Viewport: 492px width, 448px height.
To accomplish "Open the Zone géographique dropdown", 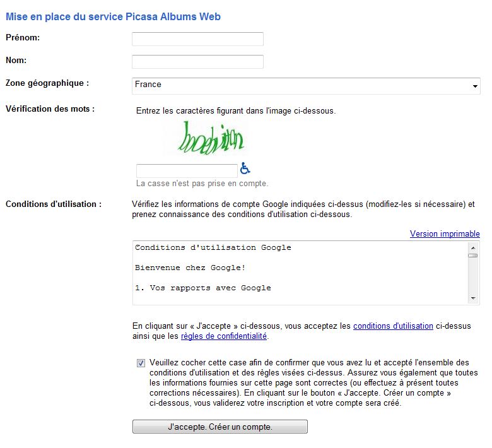I will click(x=306, y=86).
